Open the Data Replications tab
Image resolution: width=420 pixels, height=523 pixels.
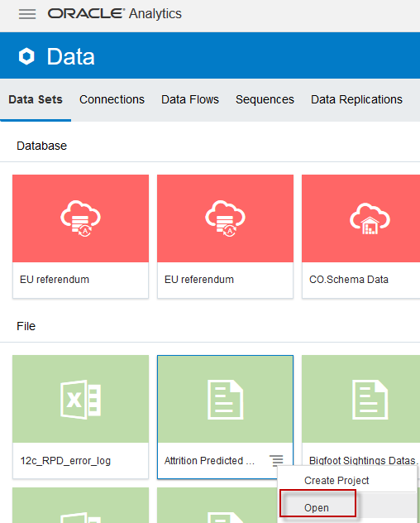click(356, 99)
